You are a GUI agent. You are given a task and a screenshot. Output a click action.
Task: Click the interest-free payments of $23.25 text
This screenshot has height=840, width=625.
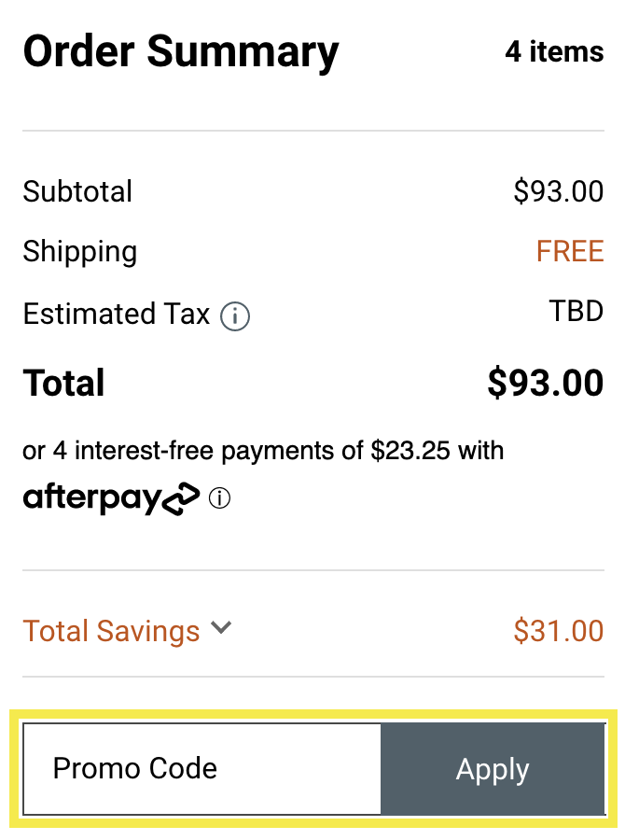(263, 451)
